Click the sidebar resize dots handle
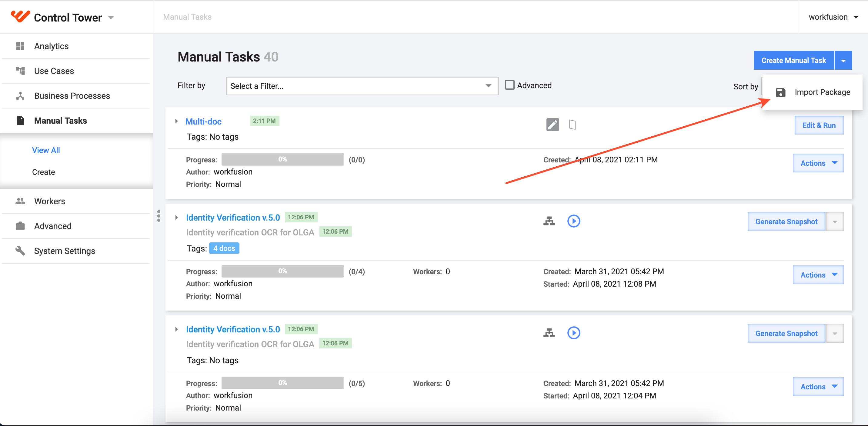Viewport: 868px width, 426px height. coord(159,216)
